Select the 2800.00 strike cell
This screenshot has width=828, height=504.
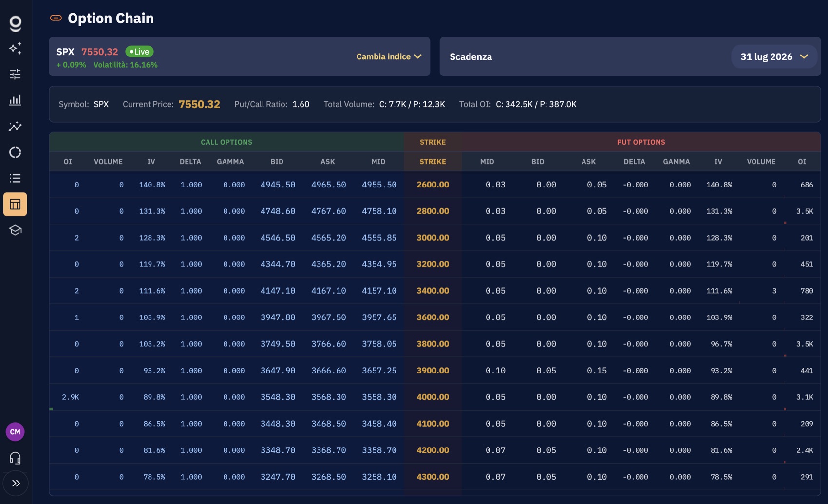[433, 211]
